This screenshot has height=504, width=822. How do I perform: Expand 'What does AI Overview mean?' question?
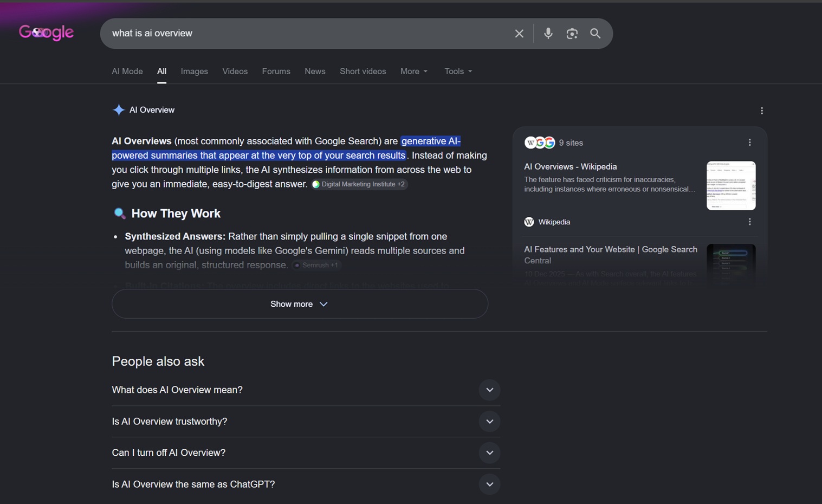[306, 390]
